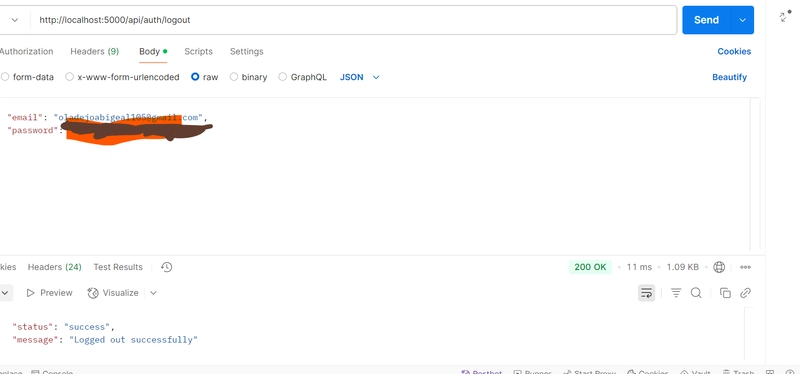Choose the form-data body type
This screenshot has width=800, height=374.
(28, 77)
